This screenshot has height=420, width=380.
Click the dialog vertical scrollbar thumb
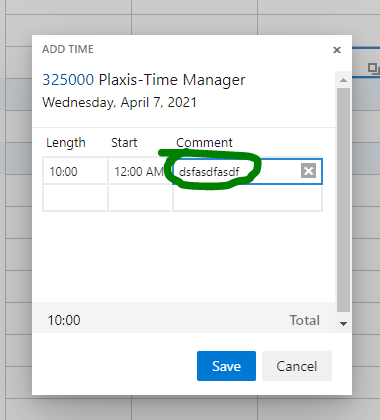click(343, 200)
